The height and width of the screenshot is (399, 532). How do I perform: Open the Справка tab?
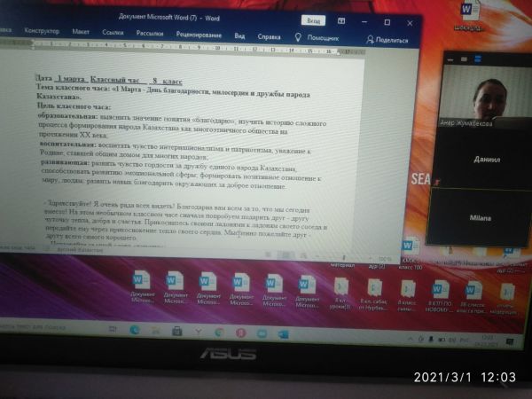[269, 36]
